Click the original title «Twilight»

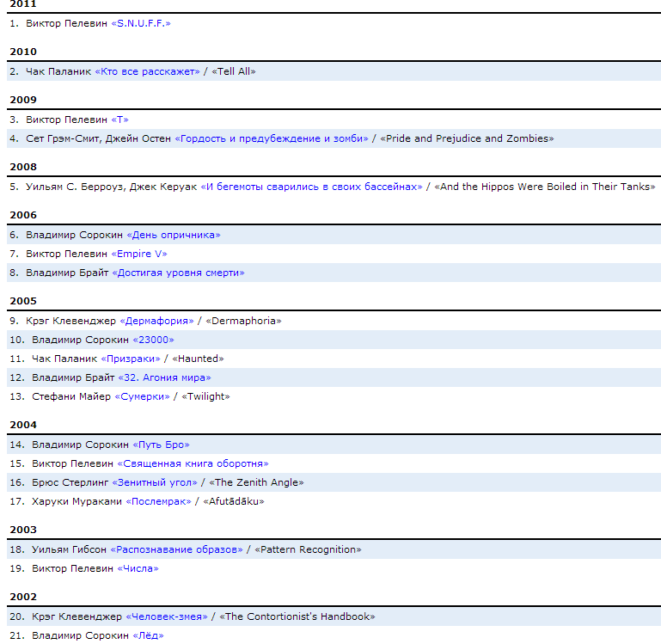pos(205,397)
